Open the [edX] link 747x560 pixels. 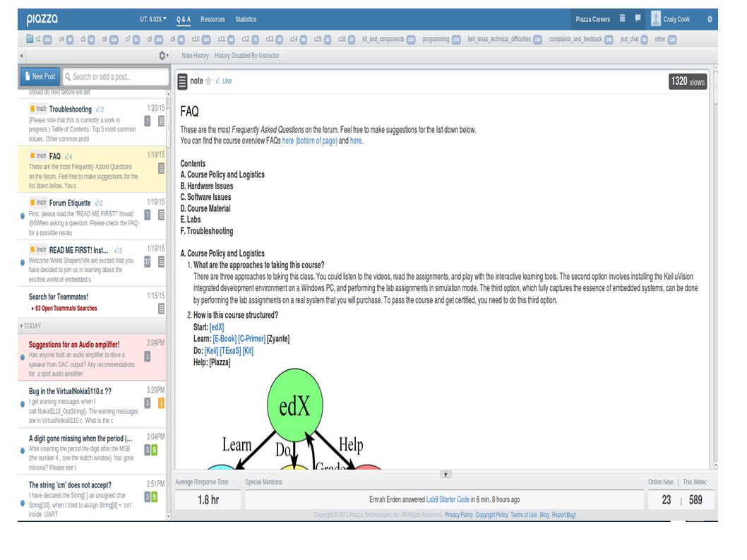217,327
